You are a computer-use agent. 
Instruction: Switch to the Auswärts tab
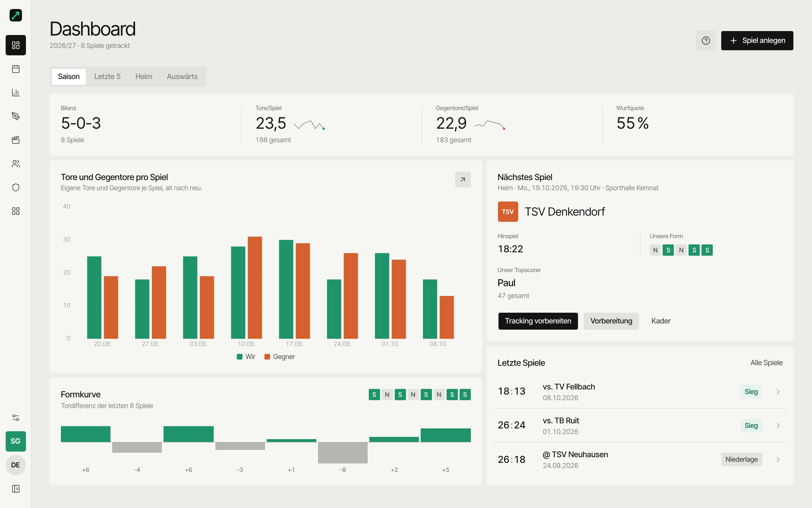click(x=182, y=76)
